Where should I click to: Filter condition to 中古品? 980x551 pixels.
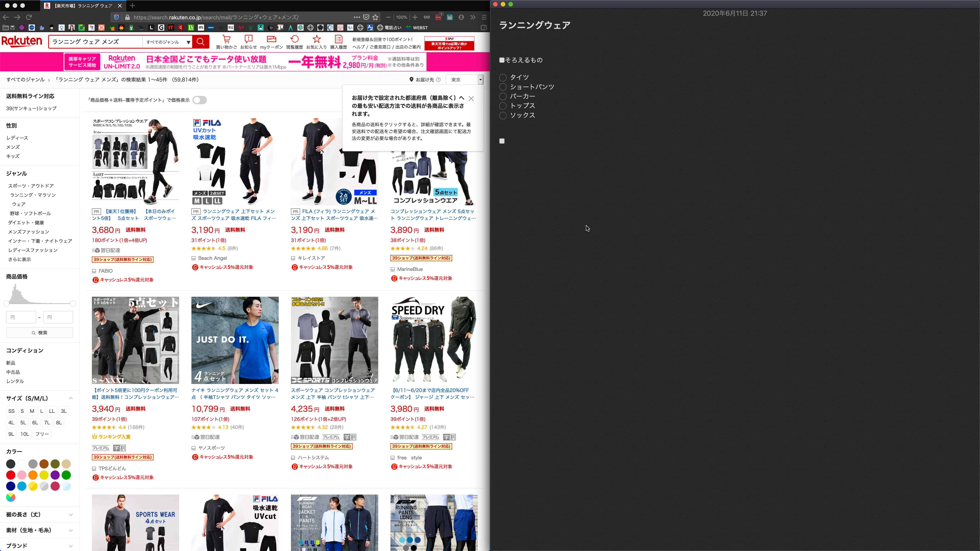[x=13, y=372]
